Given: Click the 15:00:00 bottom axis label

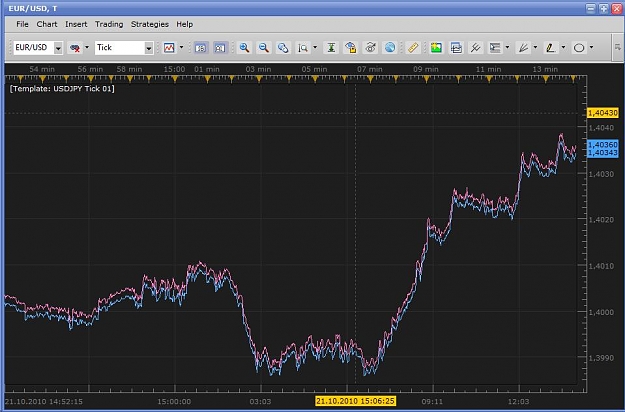Looking at the screenshot, I should click(174, 402).
